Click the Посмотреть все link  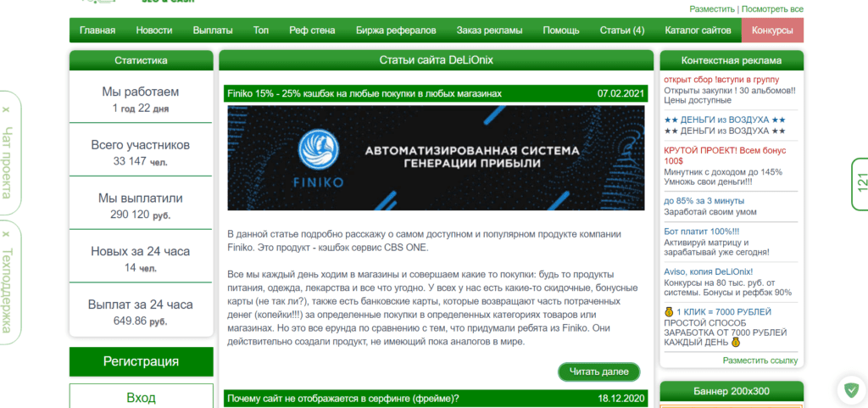click(x=772, y=9)
